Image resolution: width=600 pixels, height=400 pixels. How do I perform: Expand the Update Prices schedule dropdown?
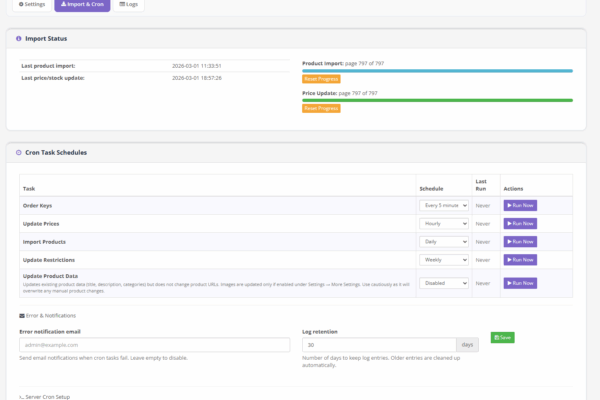click(443, 223)
